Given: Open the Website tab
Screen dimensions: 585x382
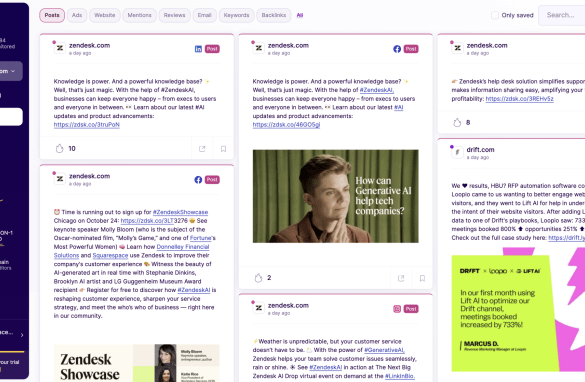Looking at the screenshot, I should tap(104, 15).
